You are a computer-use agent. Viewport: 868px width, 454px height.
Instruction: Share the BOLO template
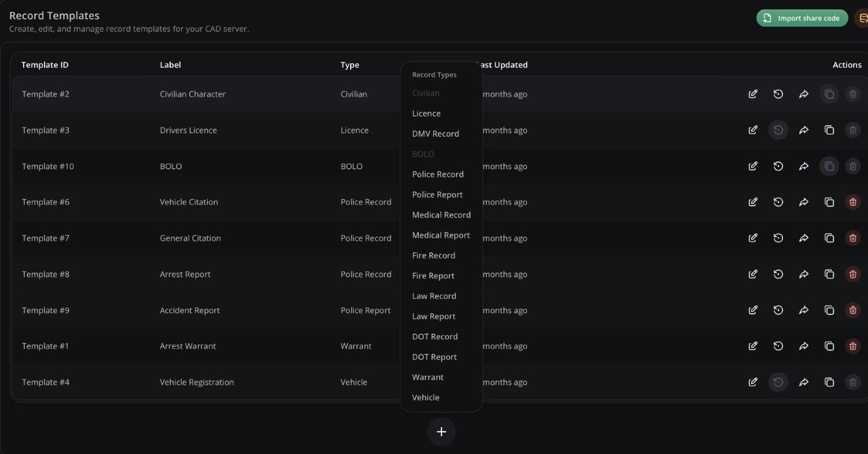pyautogui.click(x=804, y=166)
